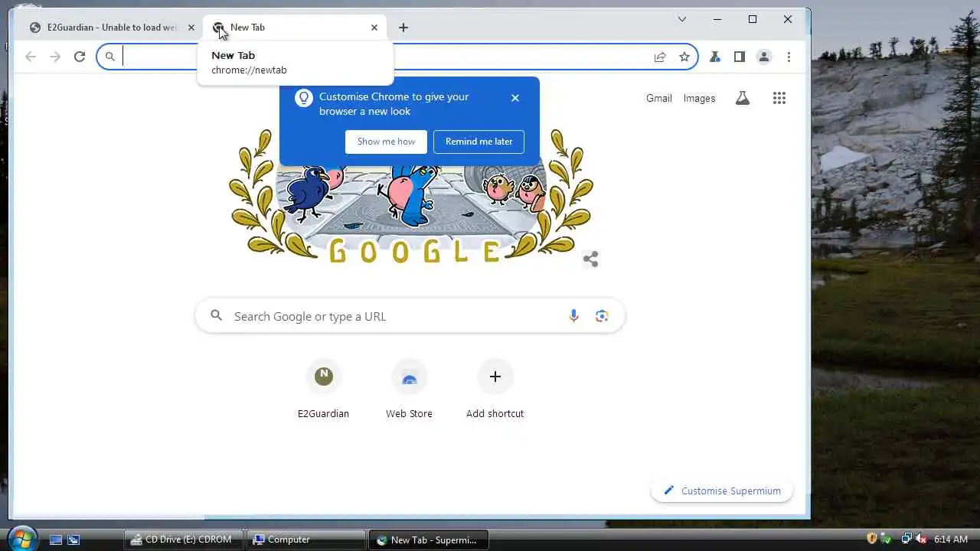Click the lightbulb icon in Customise popup
Image resolution: width=980 pixels, height=551 pixels.
click(304, 97)
